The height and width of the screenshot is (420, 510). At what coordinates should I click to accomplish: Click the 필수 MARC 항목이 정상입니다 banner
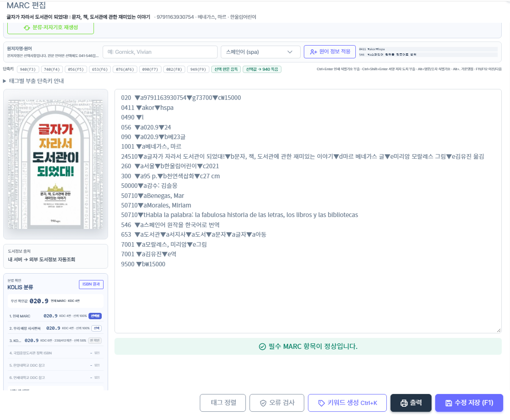click(x=308, y=347)
